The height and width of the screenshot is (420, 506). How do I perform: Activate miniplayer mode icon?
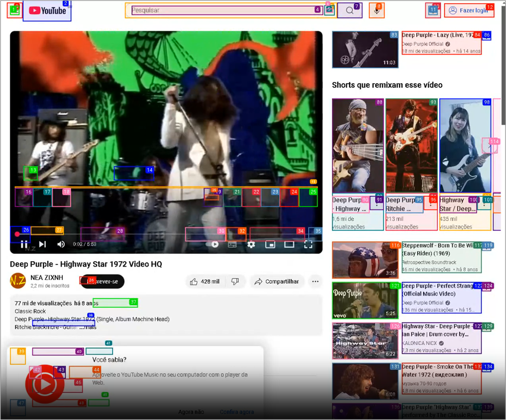tap(270, 244)
